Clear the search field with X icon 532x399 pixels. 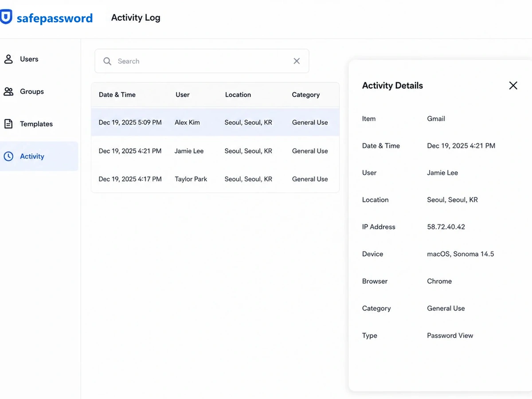(297, 61)
